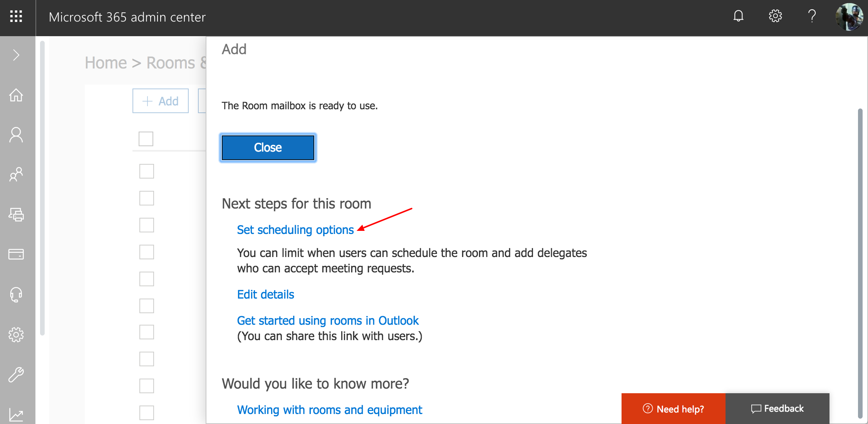Click Close to dismiss the dialog

268,148
